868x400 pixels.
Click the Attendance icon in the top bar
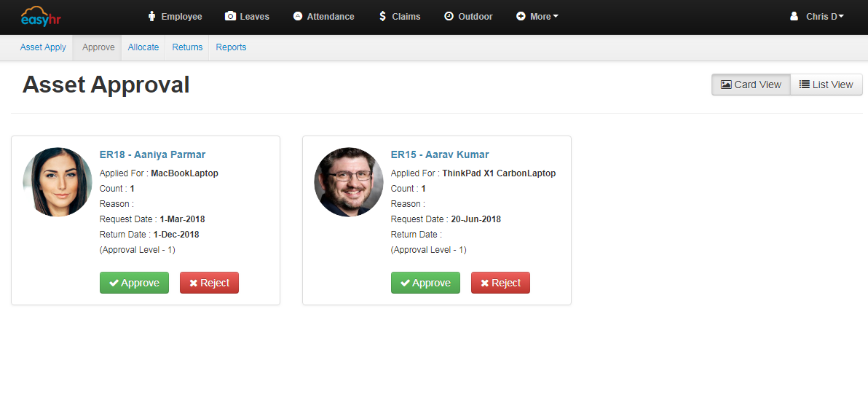tap(297, 16)
